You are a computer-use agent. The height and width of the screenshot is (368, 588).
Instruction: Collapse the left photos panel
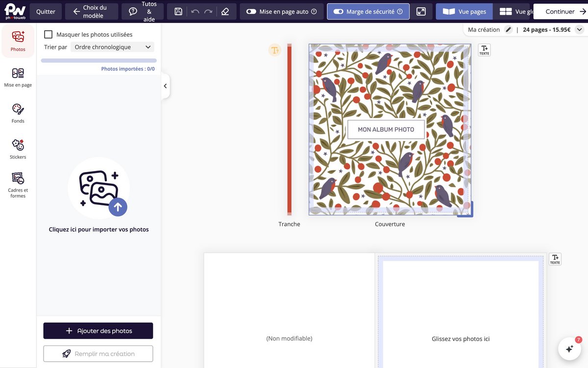(x=165, y=86)
